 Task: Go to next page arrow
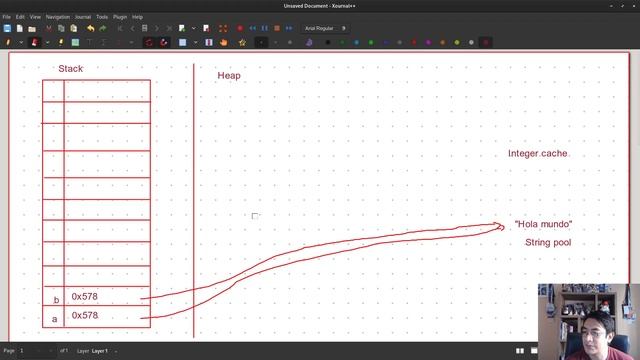[x=157, y=28]
